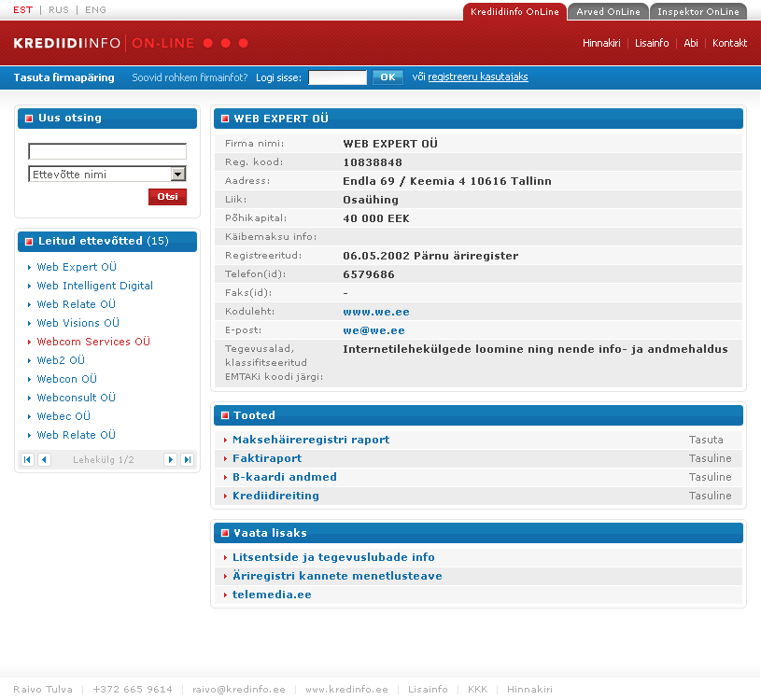
Task: Open KKK in the footer
Action: (477, 690)
